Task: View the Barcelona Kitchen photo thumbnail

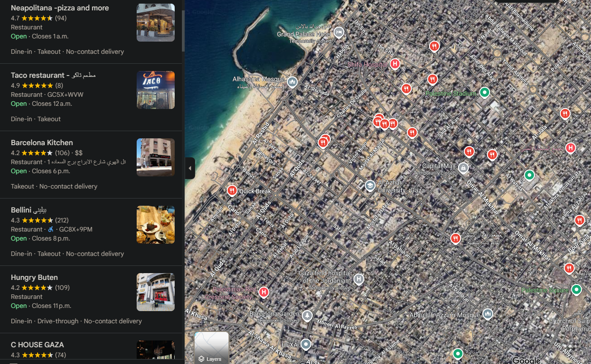Action: (156, 157)
